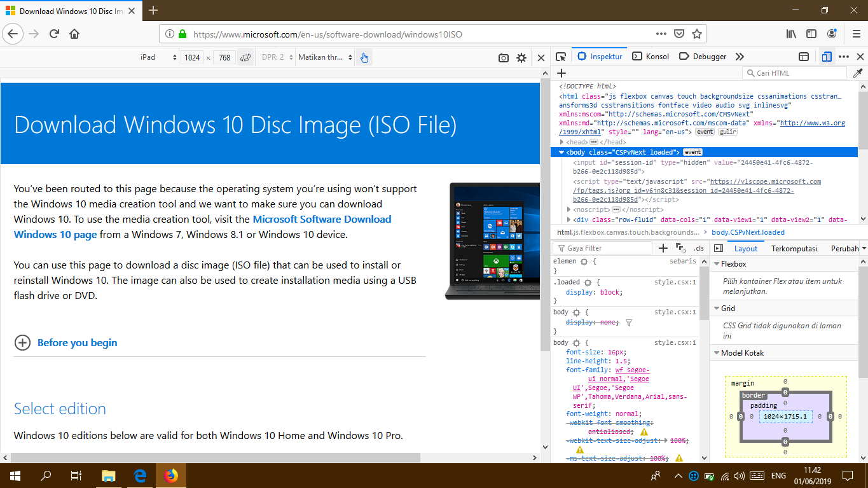Switch to the Debugger tab

point(703,57)
